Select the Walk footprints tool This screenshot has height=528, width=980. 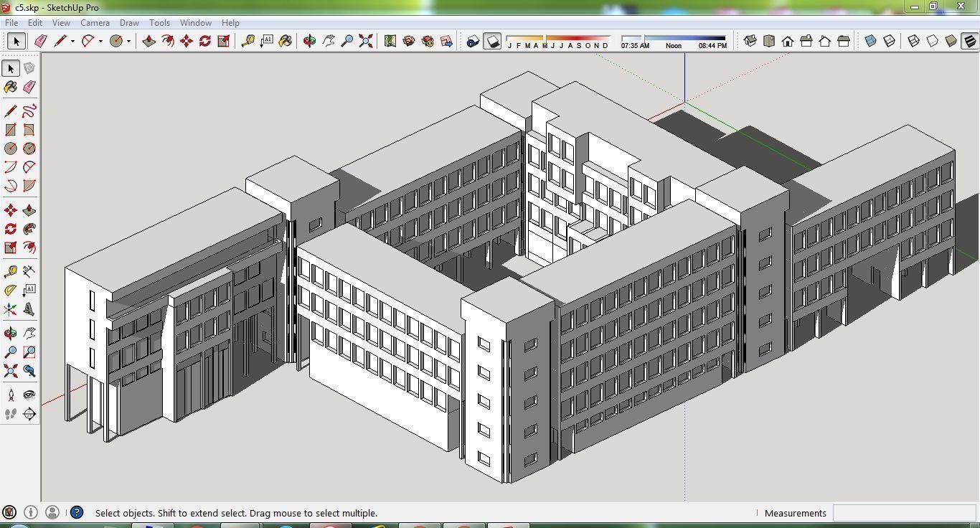click(11, 414)
